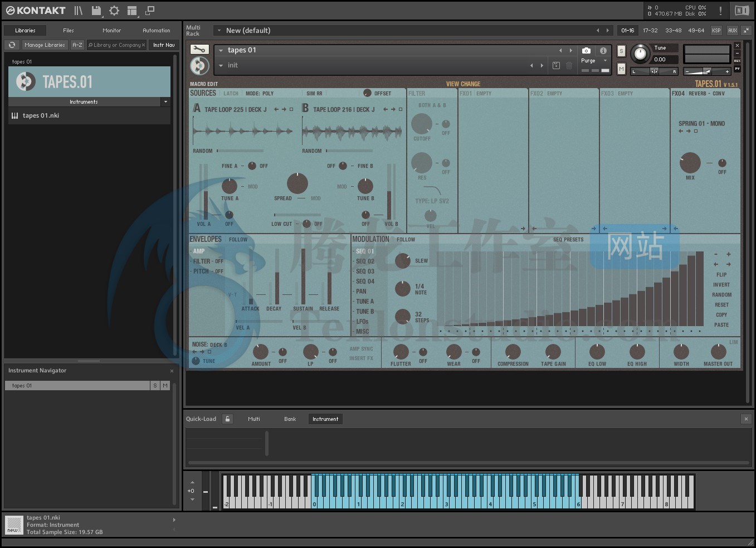756x548 pixels.
Task: Open the Purge dropdown menu
Action: pyautogui.click(x=605, y=61)
